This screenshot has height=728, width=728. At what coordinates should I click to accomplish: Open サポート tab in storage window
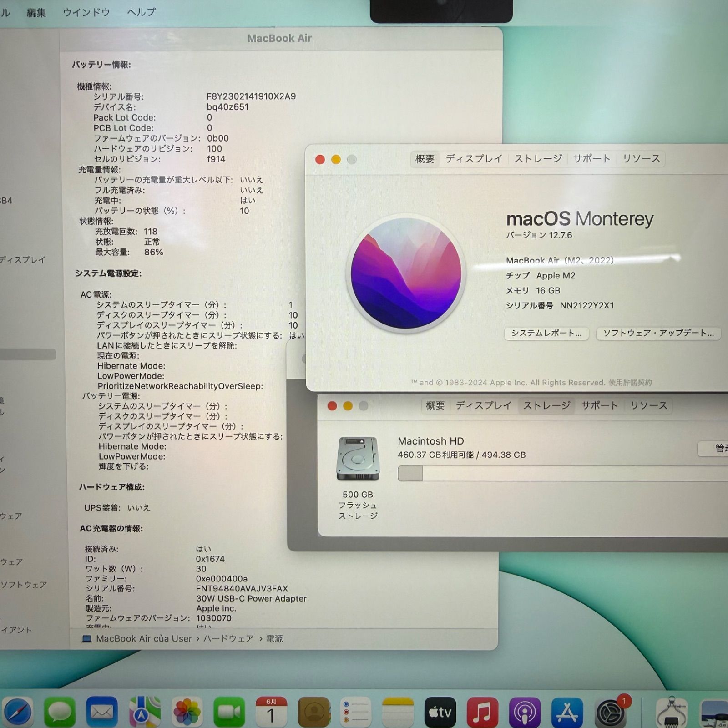(599, 405)
